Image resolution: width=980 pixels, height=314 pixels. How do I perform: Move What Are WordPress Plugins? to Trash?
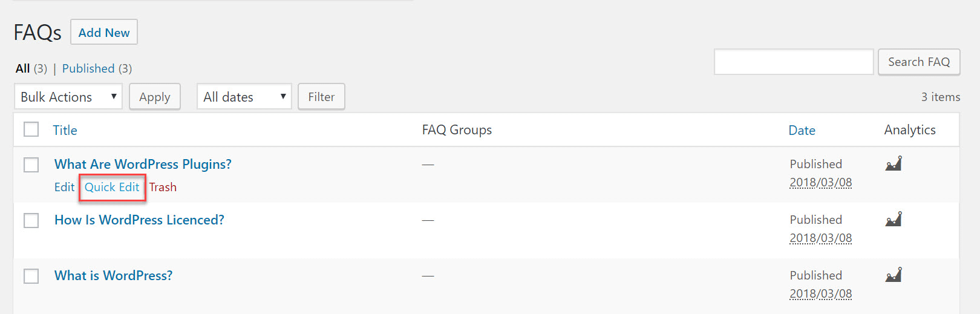click(163, 187)
